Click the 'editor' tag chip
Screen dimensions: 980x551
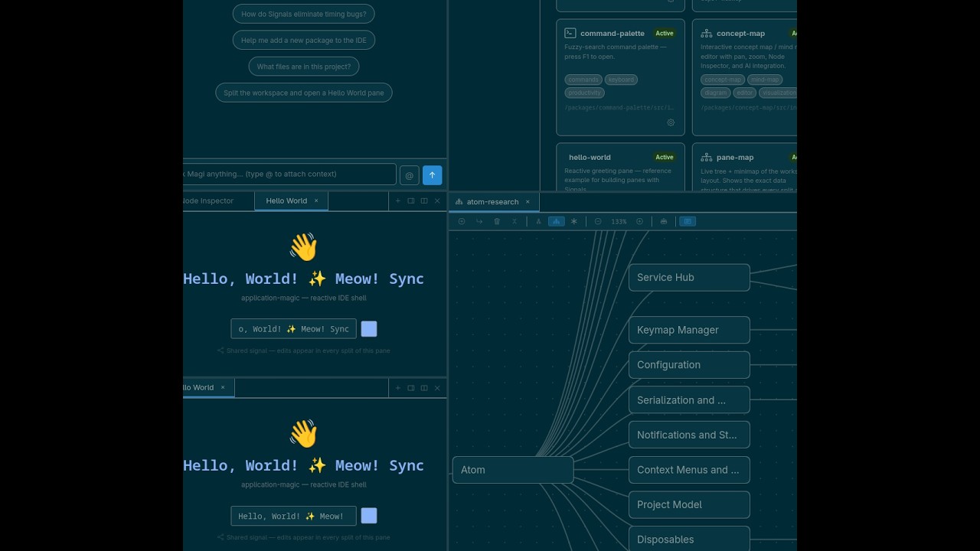(x=745, y=93)
